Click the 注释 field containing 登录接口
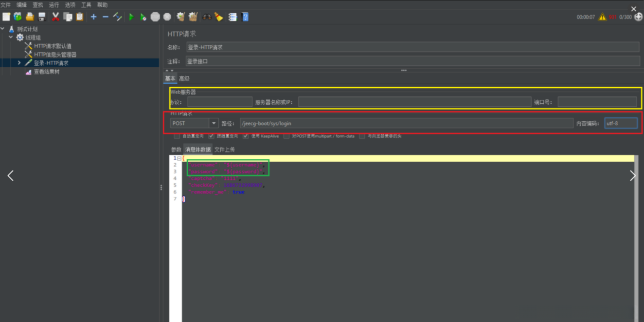 pos(413,61)
